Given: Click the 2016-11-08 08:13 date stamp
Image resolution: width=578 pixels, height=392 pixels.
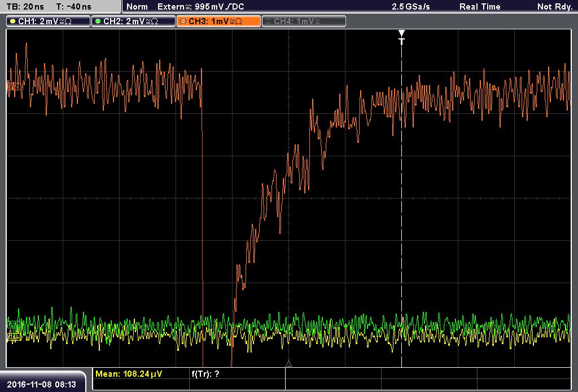Looking at the screenshot, I should click(41, 384).
